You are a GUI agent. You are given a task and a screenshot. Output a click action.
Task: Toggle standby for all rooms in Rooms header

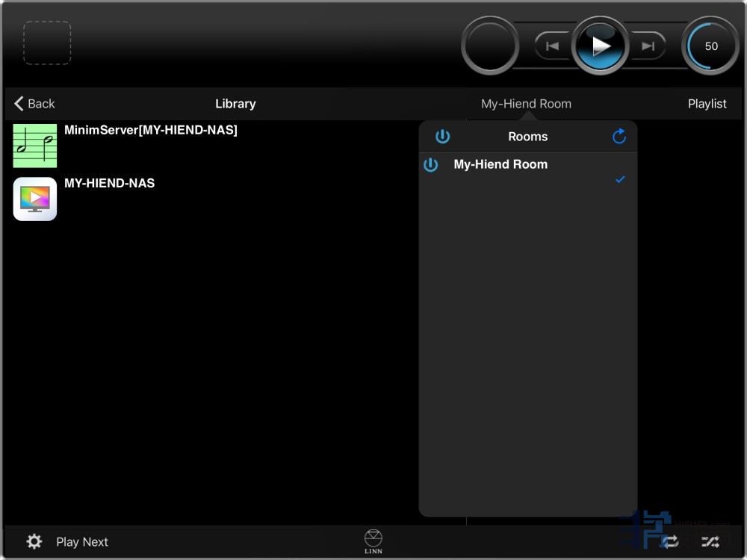click(443, 137)
